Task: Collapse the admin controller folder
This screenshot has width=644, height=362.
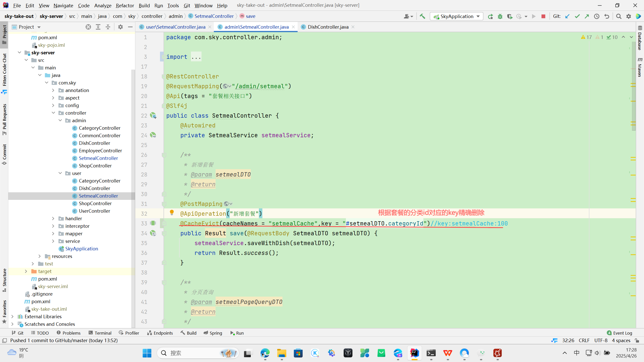Action: 60,120
